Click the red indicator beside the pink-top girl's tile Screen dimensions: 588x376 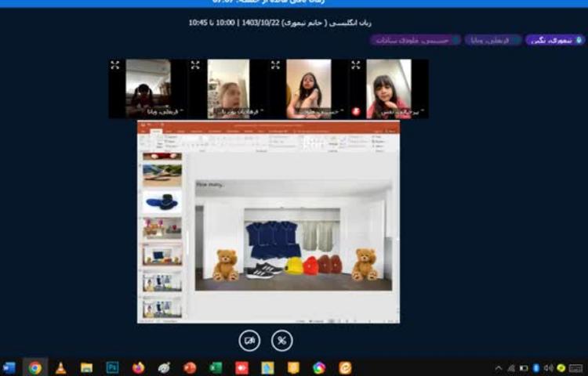pyautogui.click(x=356, y=111)
